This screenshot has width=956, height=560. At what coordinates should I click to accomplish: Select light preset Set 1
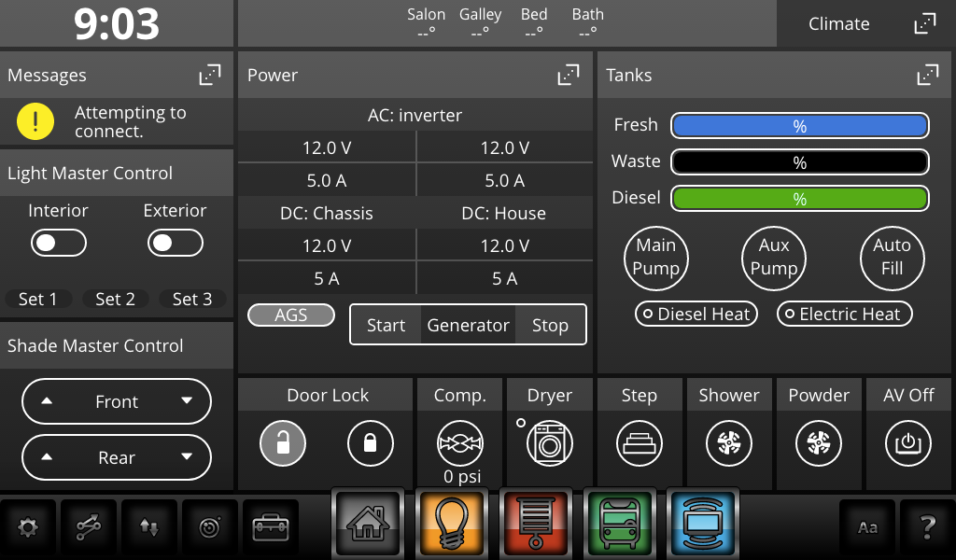click(x=37, y=300)
